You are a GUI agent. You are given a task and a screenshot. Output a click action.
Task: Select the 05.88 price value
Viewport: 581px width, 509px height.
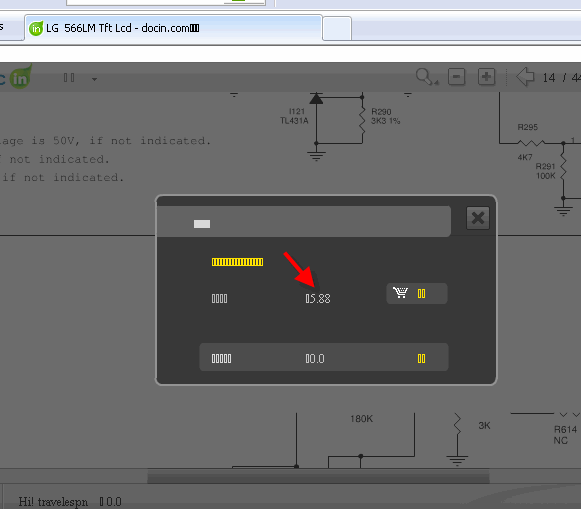(318, 299)
